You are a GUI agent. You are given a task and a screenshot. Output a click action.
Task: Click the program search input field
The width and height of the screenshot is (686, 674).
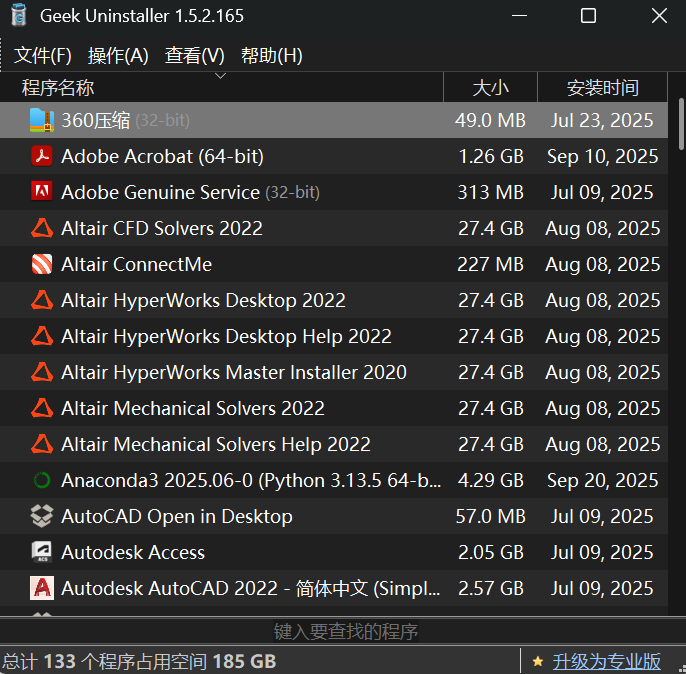[x=345, y=632]
